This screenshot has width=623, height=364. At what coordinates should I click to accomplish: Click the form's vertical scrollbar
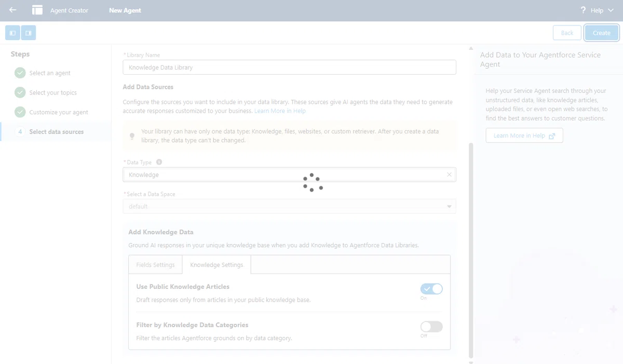tap(471, 250)
